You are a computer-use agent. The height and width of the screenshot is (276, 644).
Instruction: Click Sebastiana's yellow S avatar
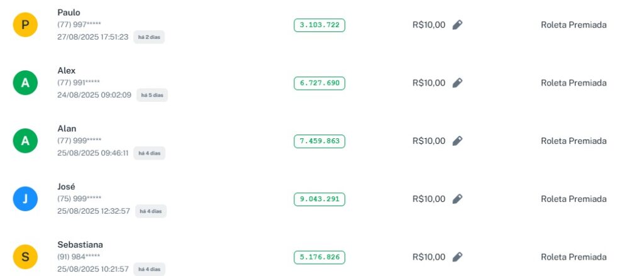tap(25, 257)
